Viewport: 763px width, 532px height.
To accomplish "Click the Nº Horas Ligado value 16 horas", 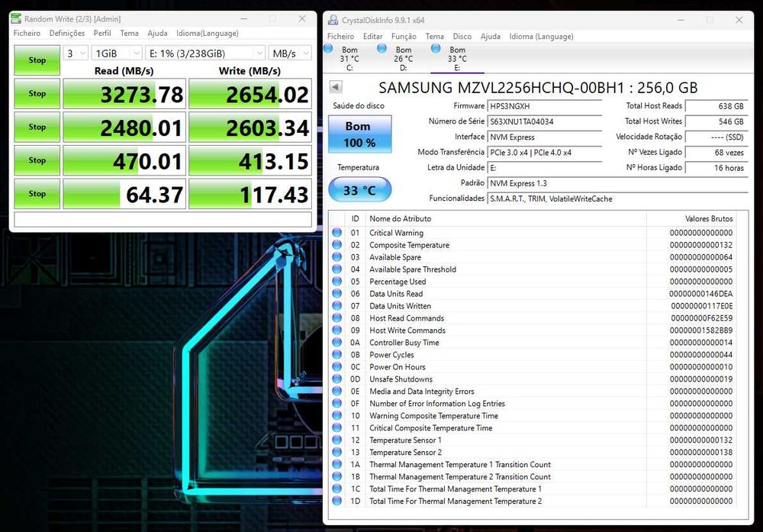I will (716, 168).
